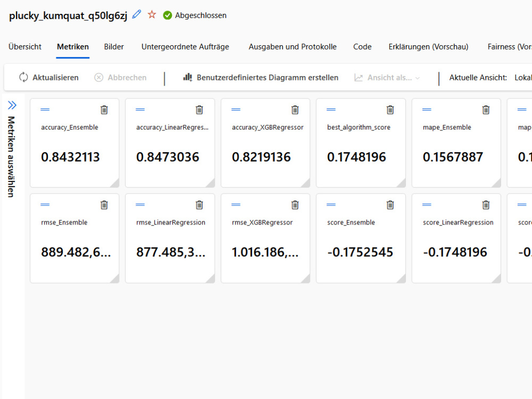Click the pencil edit name icon
This screenshot has width=532, height=399.
(x=136, y=14)
